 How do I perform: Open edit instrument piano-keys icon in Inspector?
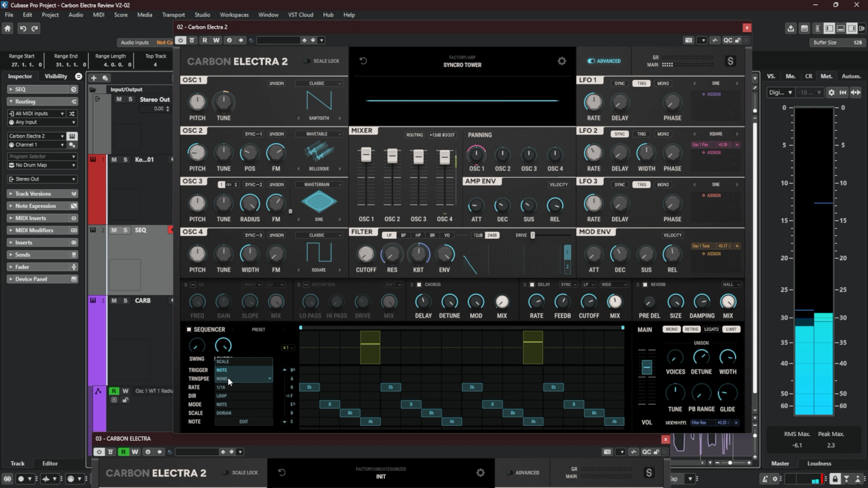[72, 136]
